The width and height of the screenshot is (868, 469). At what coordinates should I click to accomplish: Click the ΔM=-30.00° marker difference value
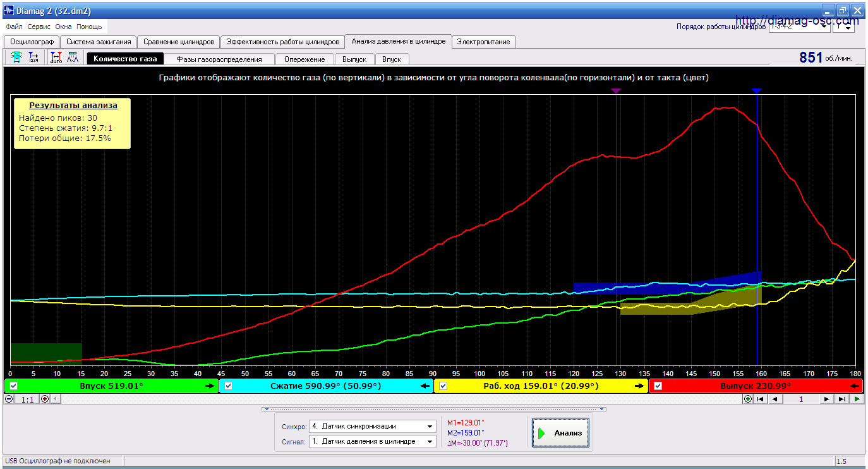point(478,443)
